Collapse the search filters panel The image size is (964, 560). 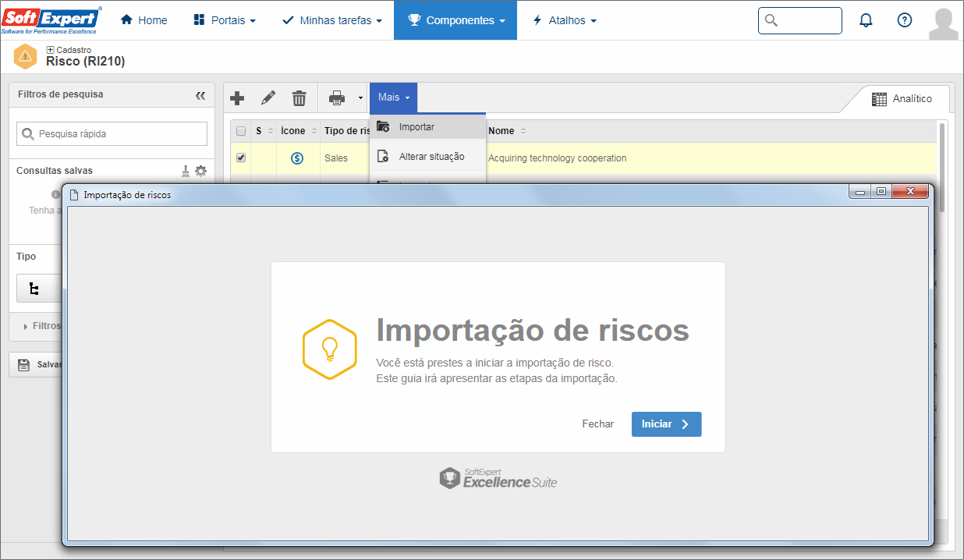pos(200,95)
